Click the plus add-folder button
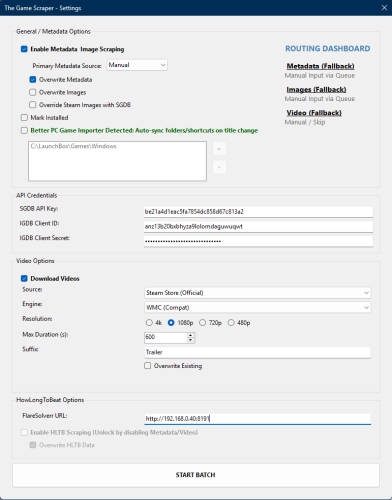Screen dimensions: 392x500 [219, 149]
